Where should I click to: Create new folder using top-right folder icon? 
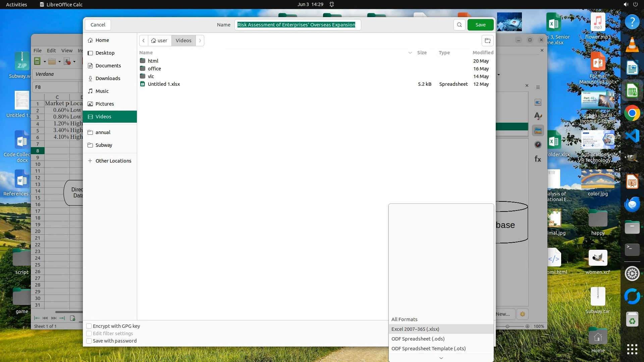488,41
